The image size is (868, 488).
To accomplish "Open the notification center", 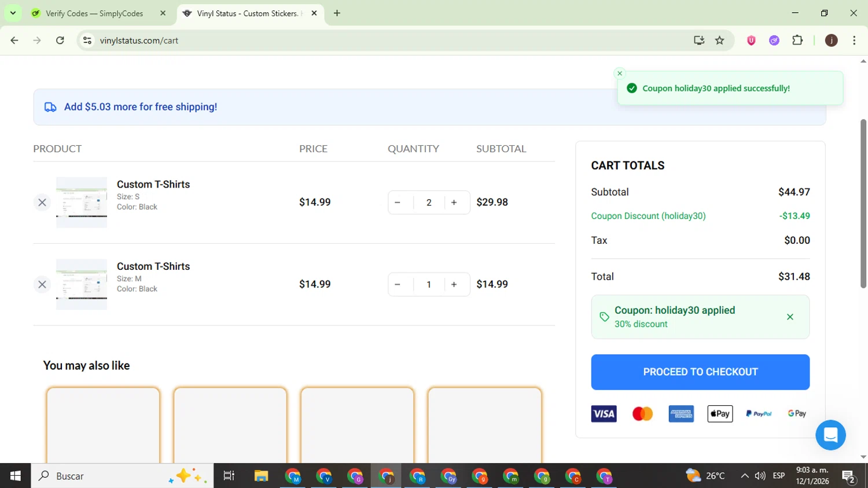I will [849, 476].
